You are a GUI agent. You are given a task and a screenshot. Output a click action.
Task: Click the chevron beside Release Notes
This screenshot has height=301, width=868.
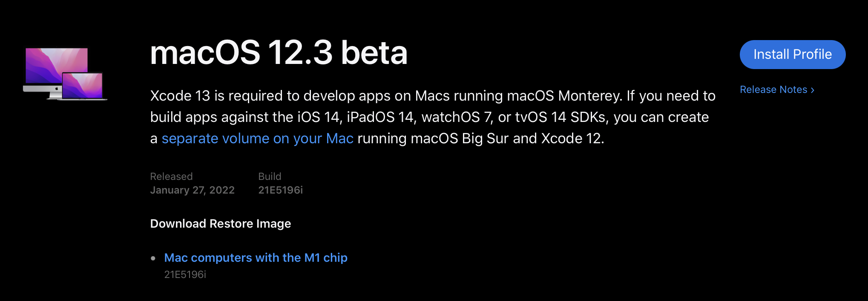pos(813,90)
